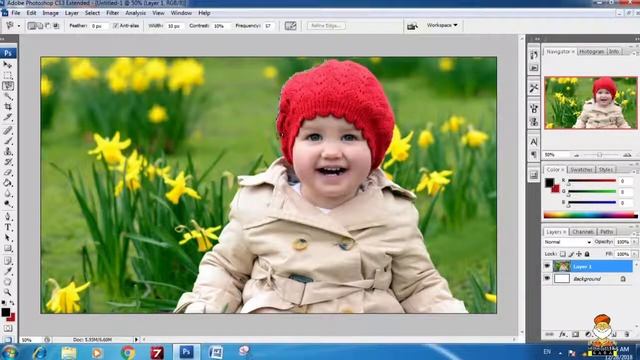Switch to the Paths tab

pos(607,232)
